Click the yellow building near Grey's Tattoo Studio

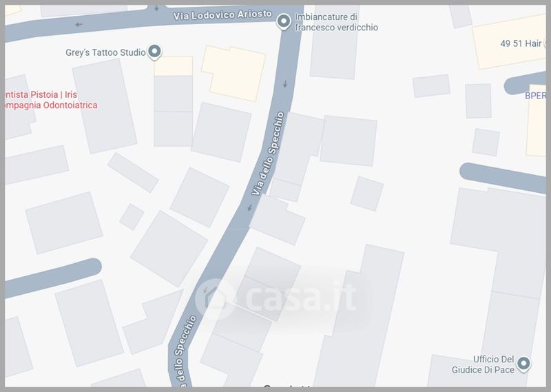(x=174, y=65)
